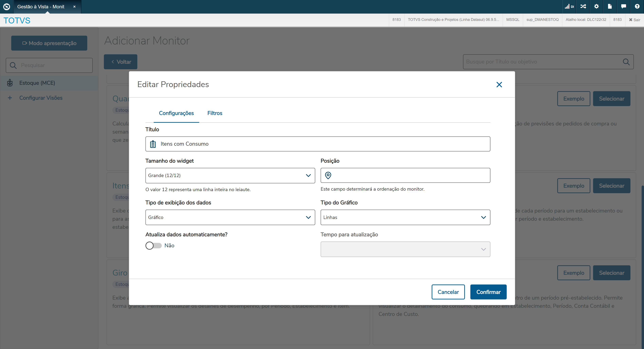Open settings gear icon in top bar
This screenshot has height=349, width=644.
coord(596,6)
